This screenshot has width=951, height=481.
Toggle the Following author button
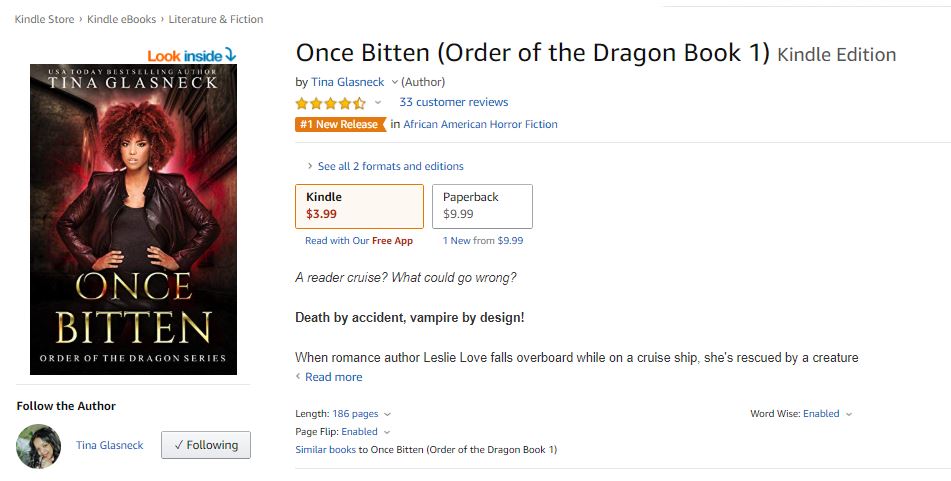pyautogui.click(x=206, y=445)
